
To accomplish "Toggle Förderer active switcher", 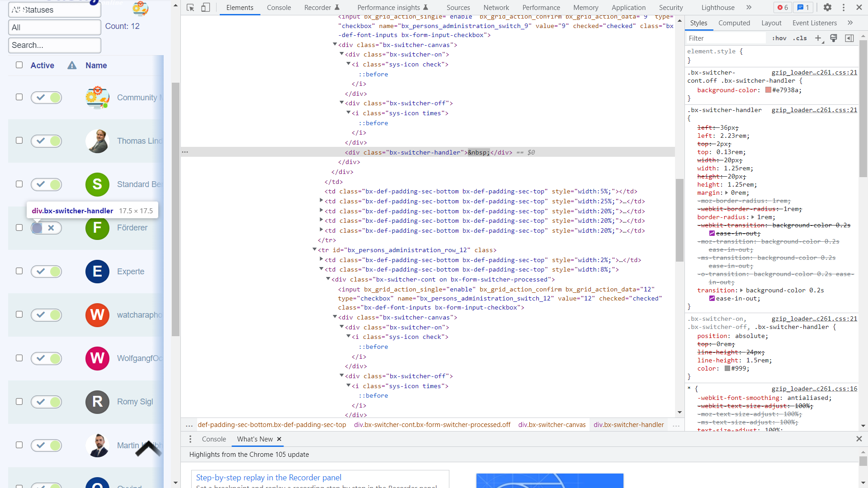I will pyautogui.click(x=46, y=228).
